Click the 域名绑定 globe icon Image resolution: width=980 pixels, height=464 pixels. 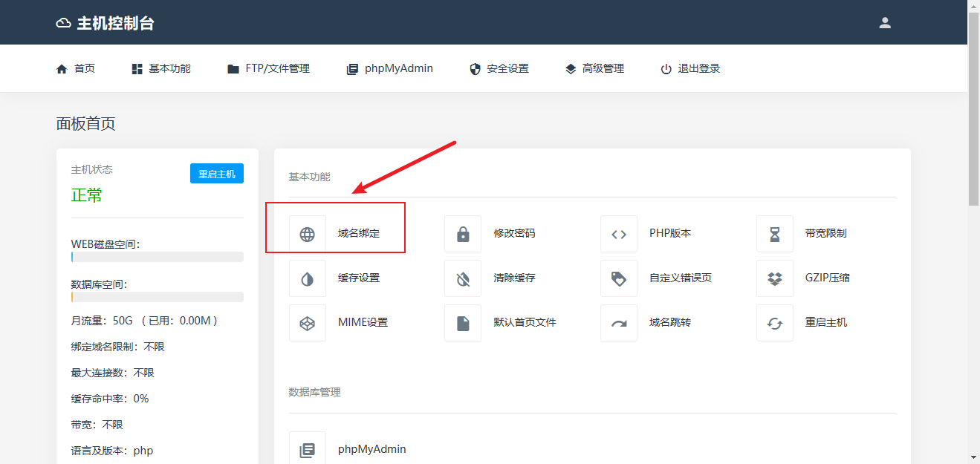(x=308, y=235)
